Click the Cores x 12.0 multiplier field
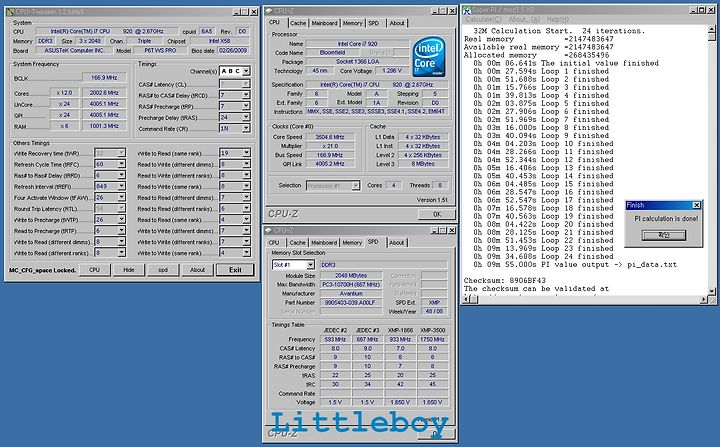 64,92
